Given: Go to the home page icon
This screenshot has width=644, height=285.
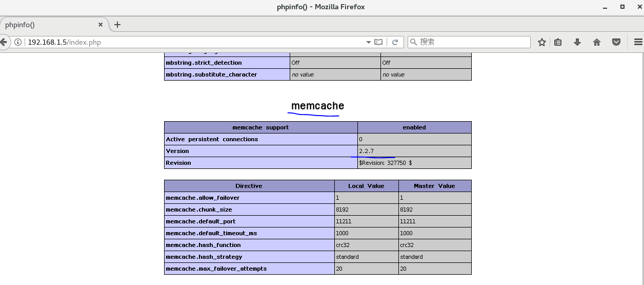Looking at the screenshot, I should point(597,42).
